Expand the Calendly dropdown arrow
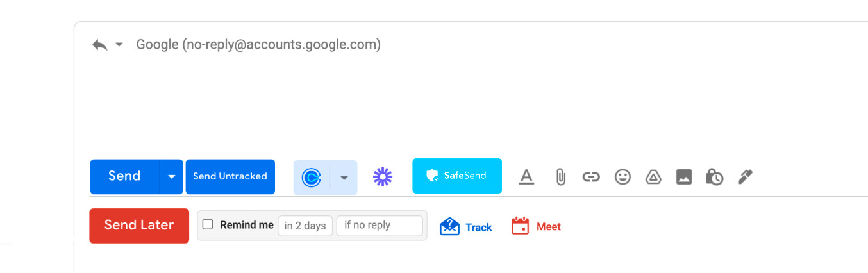This screenshot has height=273, width=868. point(344,178)
